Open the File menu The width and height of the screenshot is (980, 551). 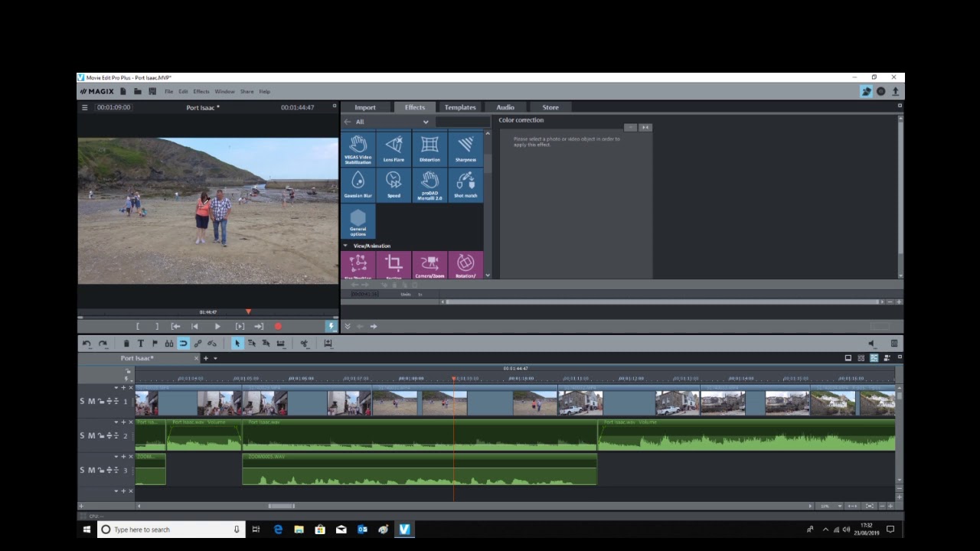click(169, 91)
